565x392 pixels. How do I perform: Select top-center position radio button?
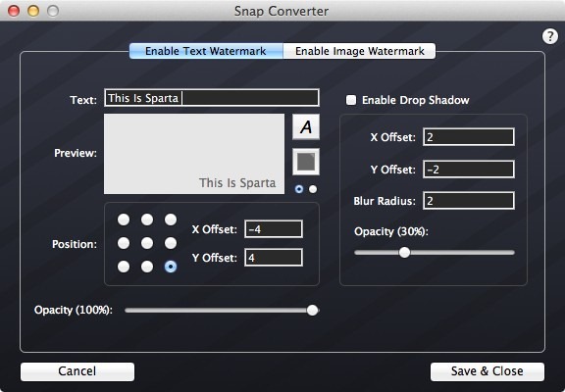[x=147, y=220]
